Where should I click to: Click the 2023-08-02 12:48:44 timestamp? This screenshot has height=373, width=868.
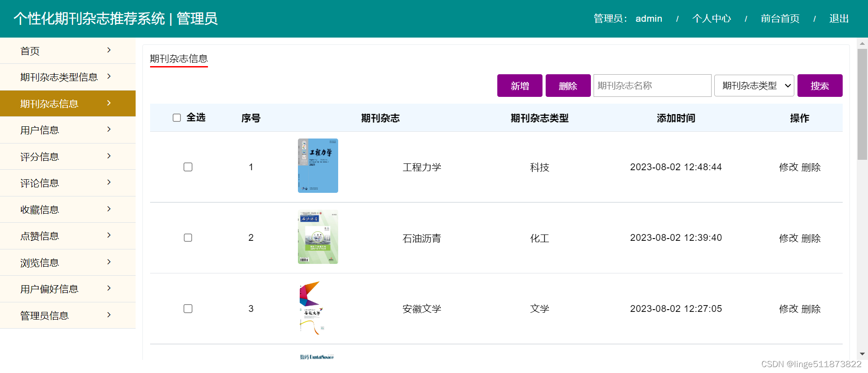(676, 167)
